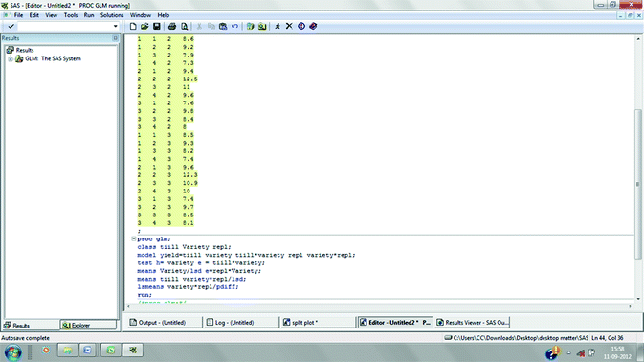This screenshot has height=362, width=644.
Task: Click the New document toolbar icon
Action: [133, 26]
